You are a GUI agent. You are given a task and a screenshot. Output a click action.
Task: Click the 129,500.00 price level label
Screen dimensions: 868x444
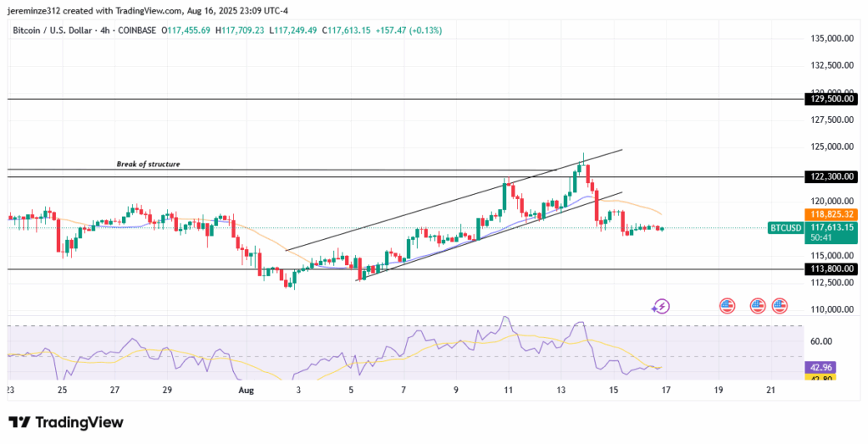click(831, 100)
